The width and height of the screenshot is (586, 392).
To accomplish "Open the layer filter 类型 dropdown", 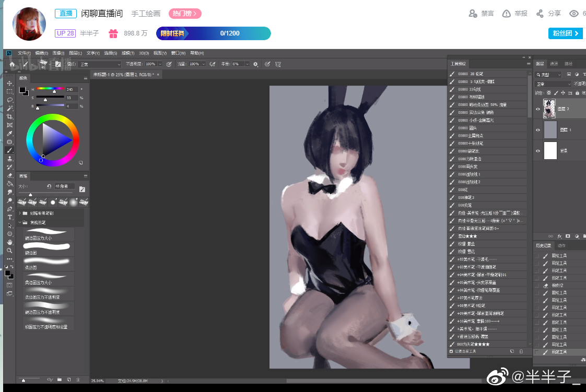I will (x=548, y=75).
